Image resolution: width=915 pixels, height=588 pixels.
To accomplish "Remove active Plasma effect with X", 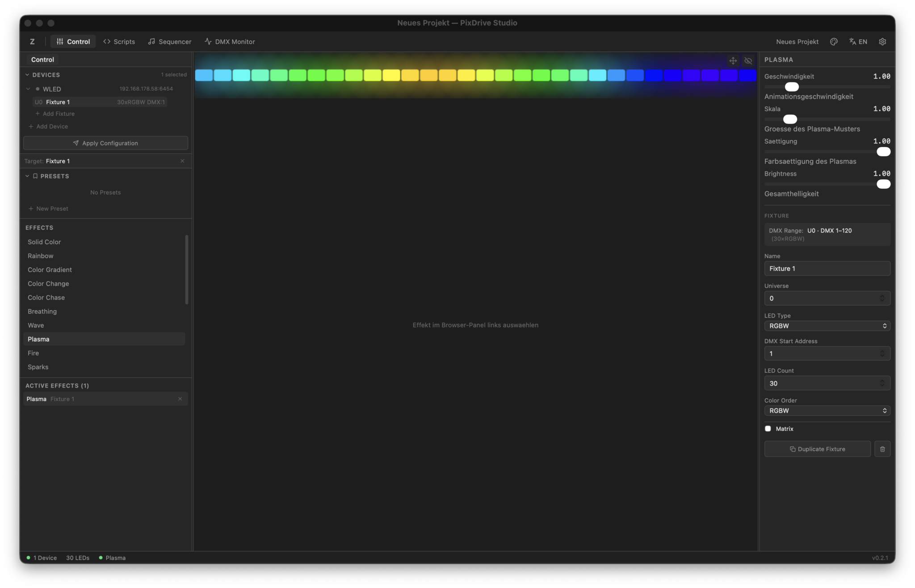I will click(180, 399).
